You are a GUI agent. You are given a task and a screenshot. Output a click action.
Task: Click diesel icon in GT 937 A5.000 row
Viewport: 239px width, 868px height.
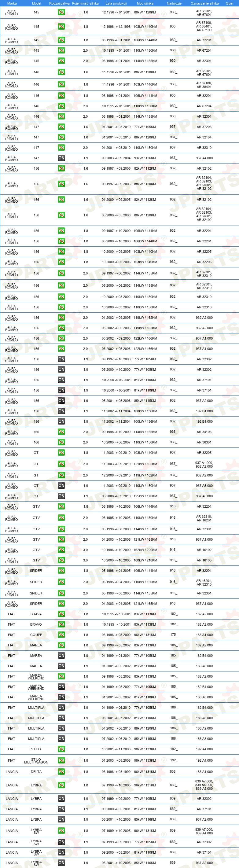pos(61,486)
